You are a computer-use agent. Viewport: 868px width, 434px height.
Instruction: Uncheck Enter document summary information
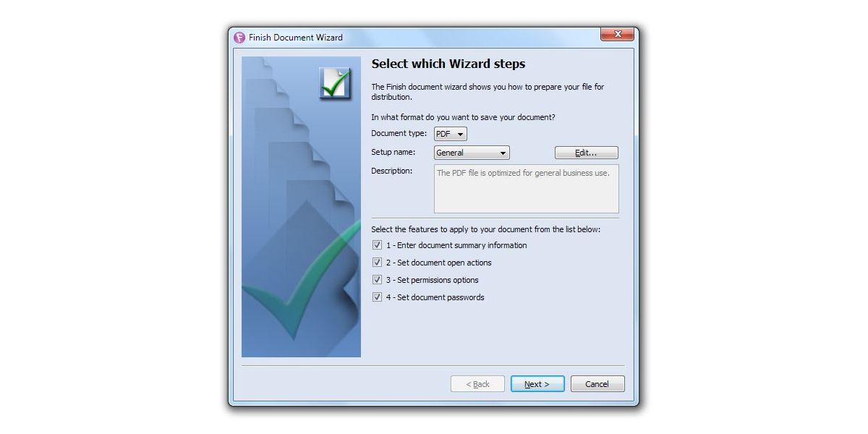point(377,245)
